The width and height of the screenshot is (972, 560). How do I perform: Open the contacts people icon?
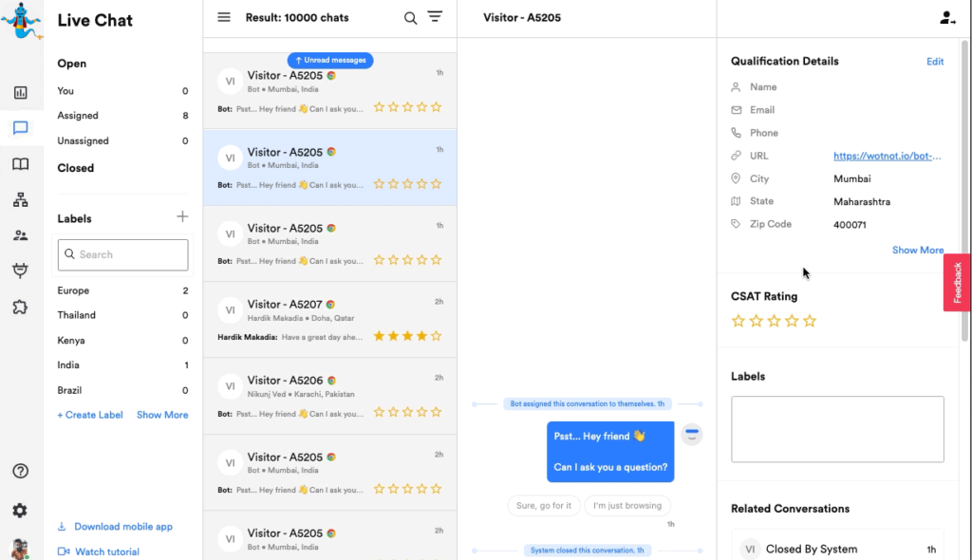click(x=20, y=235)
